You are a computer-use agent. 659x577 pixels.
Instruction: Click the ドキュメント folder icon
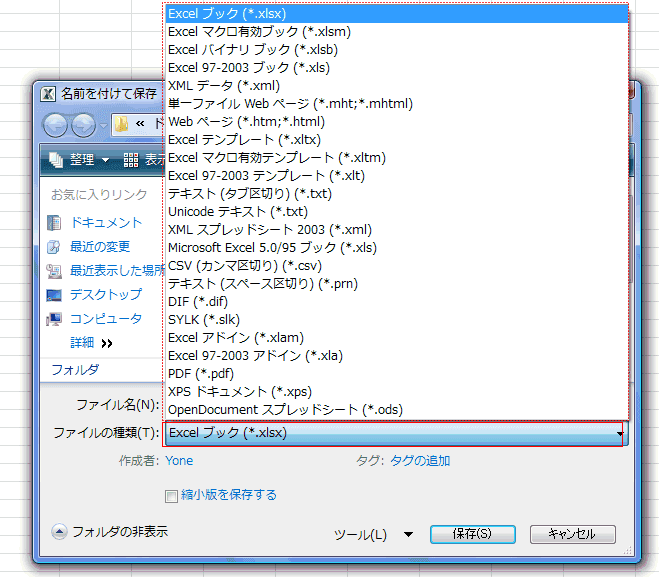coord(54,223)
